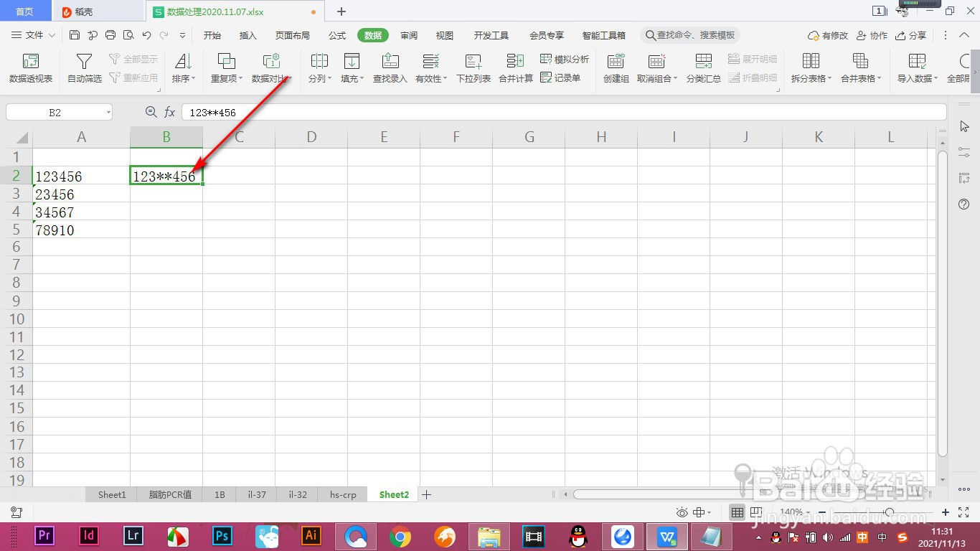Select the hs-crp sheet tab

point(343,494)
